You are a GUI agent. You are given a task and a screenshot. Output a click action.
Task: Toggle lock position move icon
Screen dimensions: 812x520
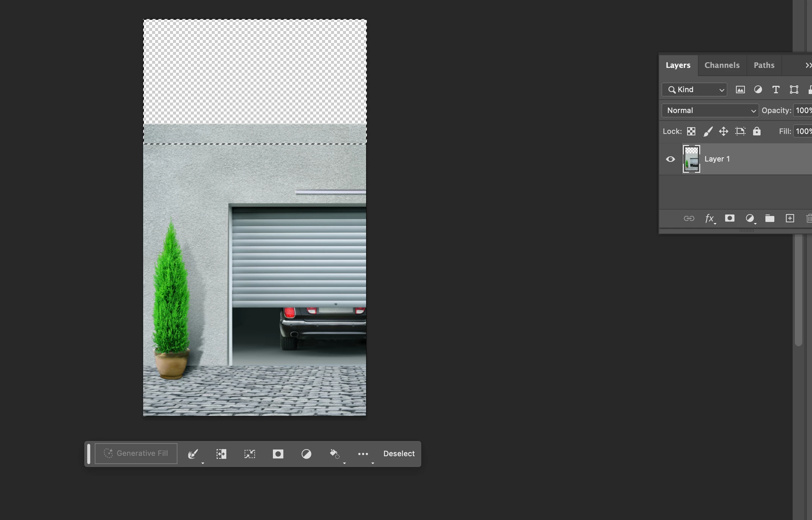tap(723, 131)
